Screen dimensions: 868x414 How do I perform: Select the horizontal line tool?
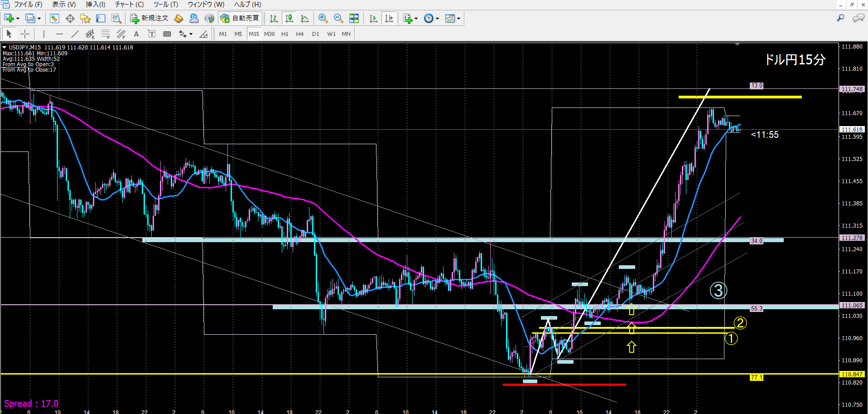point(59,34)
